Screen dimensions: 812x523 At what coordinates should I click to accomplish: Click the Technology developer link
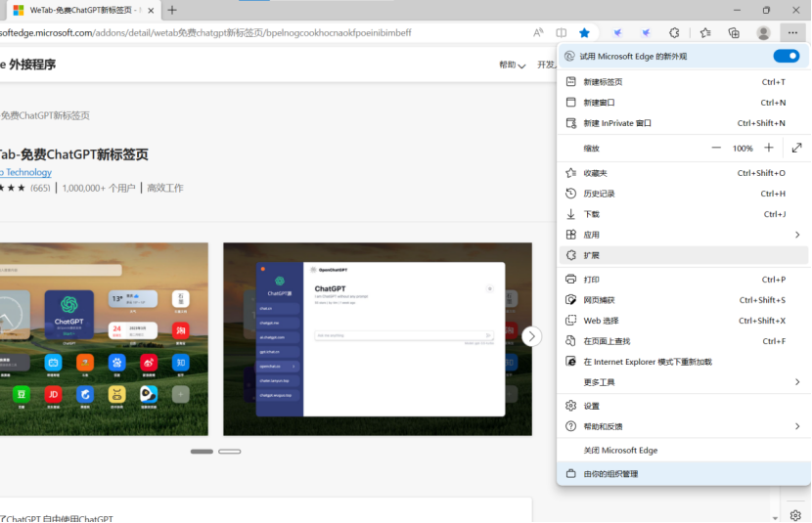pyautogui.click(x=25, y=172)
